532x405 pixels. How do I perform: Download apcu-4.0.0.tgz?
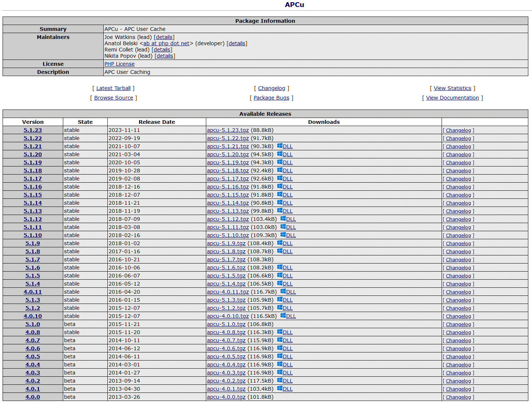(226, 397)
